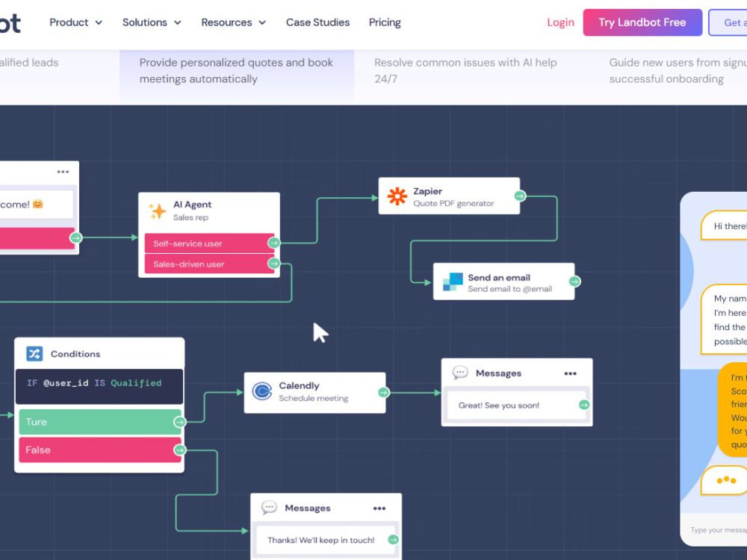
Task: Click the False branch output connector
Action: 179,450
